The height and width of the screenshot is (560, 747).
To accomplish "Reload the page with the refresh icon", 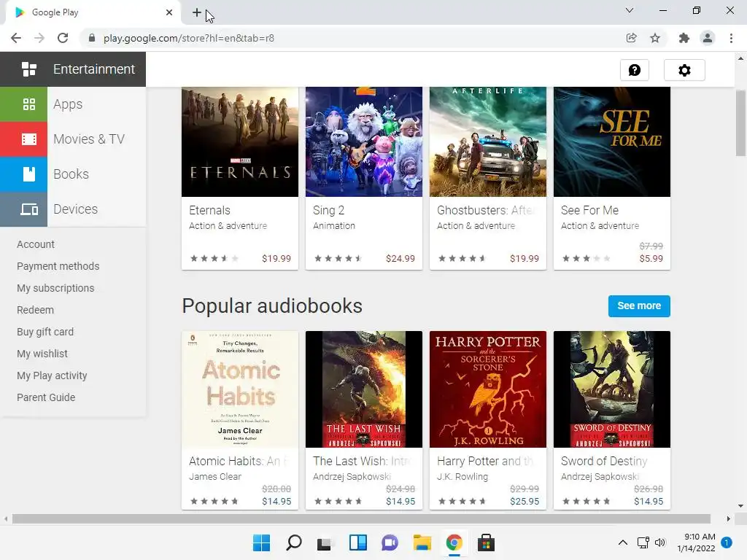I will click(x=63, y=38).
